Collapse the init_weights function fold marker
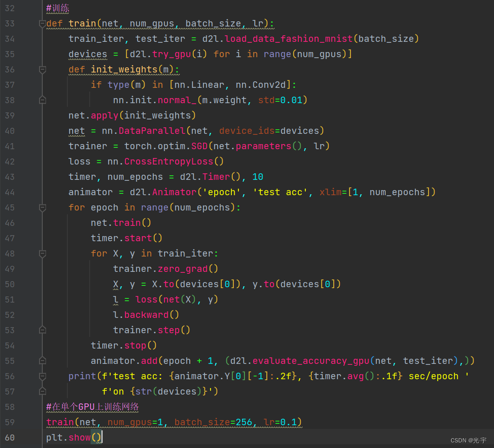Image resolution: width=494 pixels, height=448 pixels. pyautogui.click(x=42, y=70)
